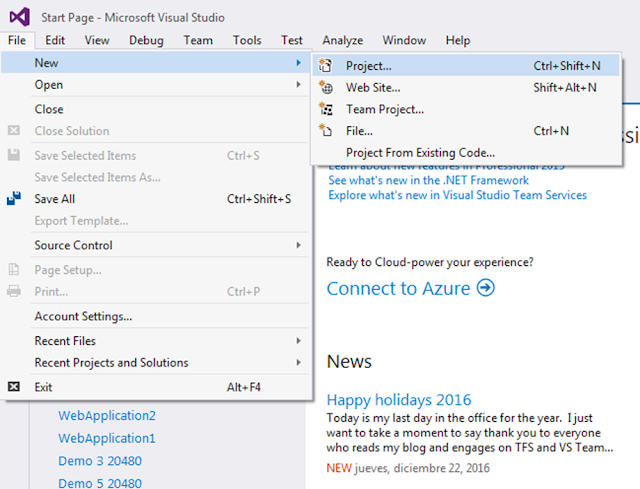
Task: Click the Team Project icon
Action: point(326,109)
